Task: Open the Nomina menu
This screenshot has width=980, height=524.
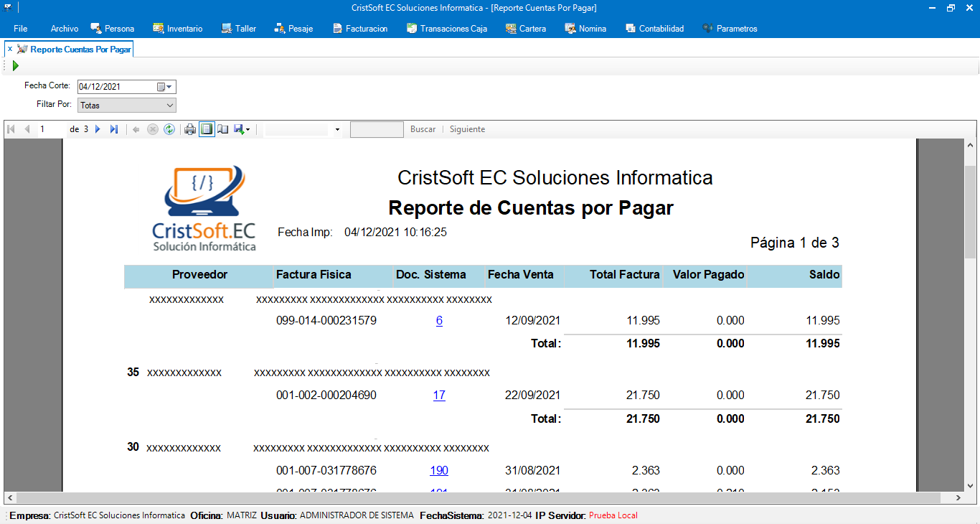Action: pos(585,29)
